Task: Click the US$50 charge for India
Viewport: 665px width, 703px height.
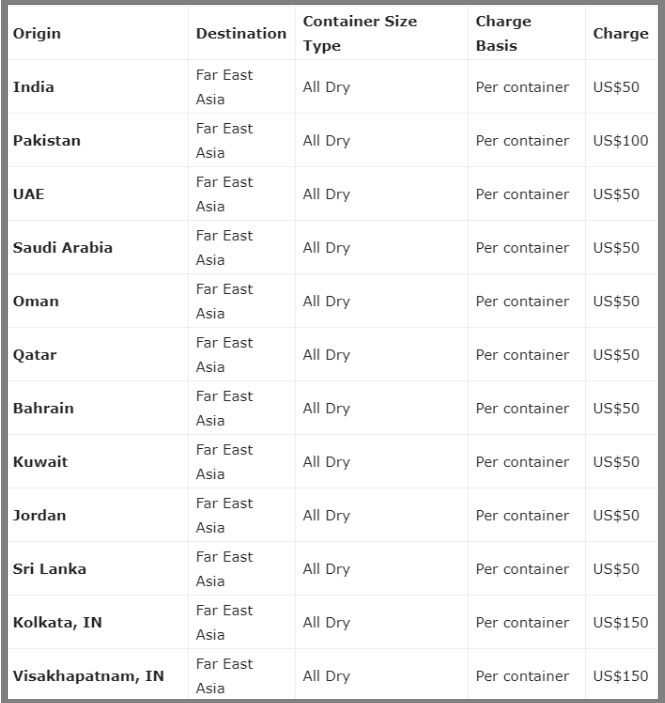Action: pyautogui.click(x=616, y=87)
